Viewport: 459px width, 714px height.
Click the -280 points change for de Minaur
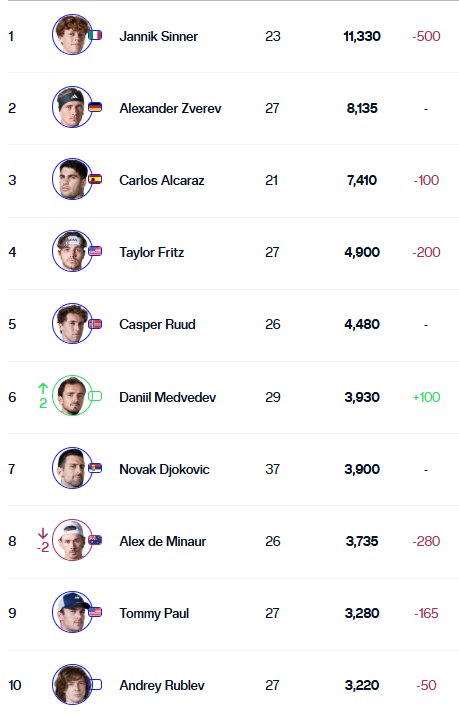click(x=426, y=541)
